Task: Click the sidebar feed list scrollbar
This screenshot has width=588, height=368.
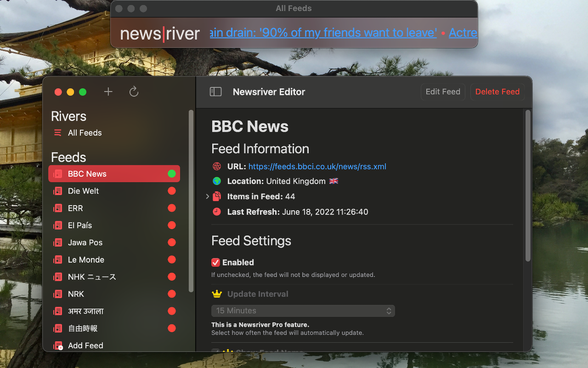Action: click(x=191, y=201)
